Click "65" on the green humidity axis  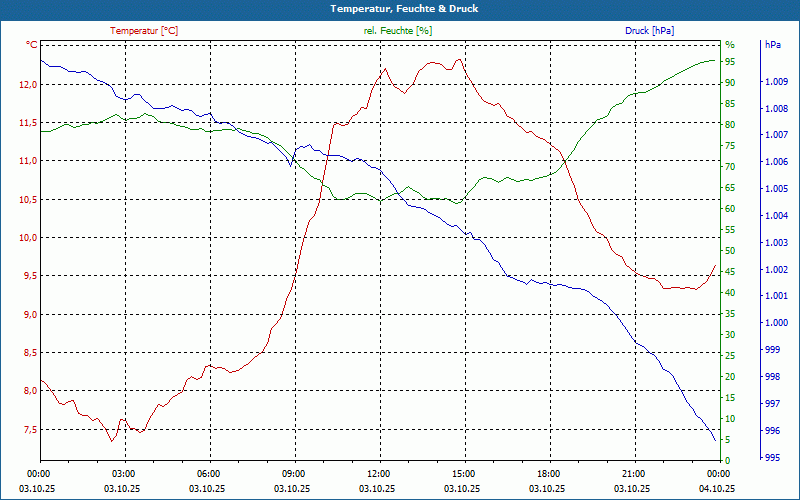click(x=730, y=188)
